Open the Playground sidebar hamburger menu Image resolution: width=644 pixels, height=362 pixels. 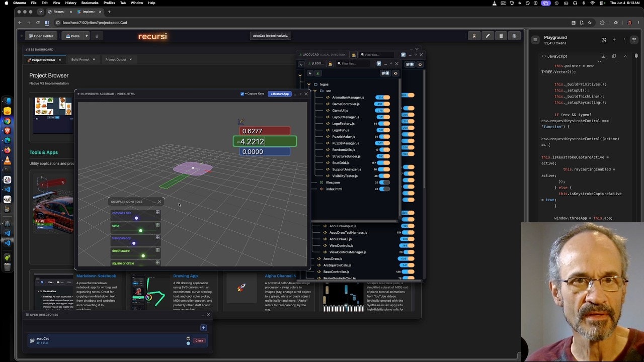click(535, 39)
